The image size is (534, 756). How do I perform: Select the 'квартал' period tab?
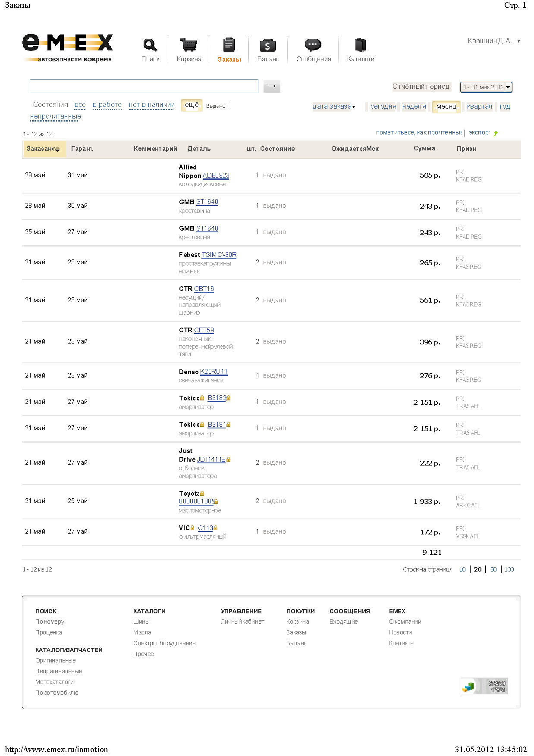coord(479,106)
